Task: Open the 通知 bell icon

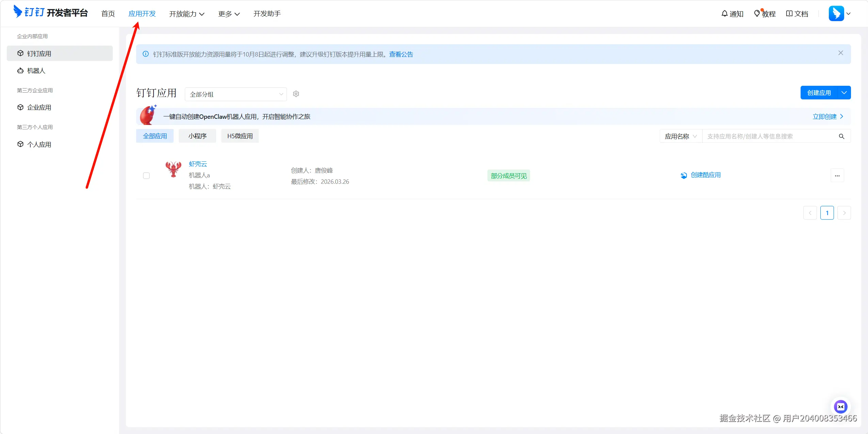Action: click(x=725, y=14)
